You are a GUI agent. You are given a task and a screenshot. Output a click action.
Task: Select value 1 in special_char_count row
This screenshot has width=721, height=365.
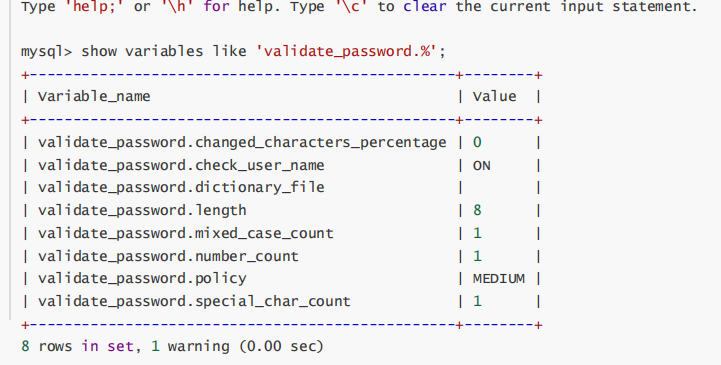[x=477, y=302]
